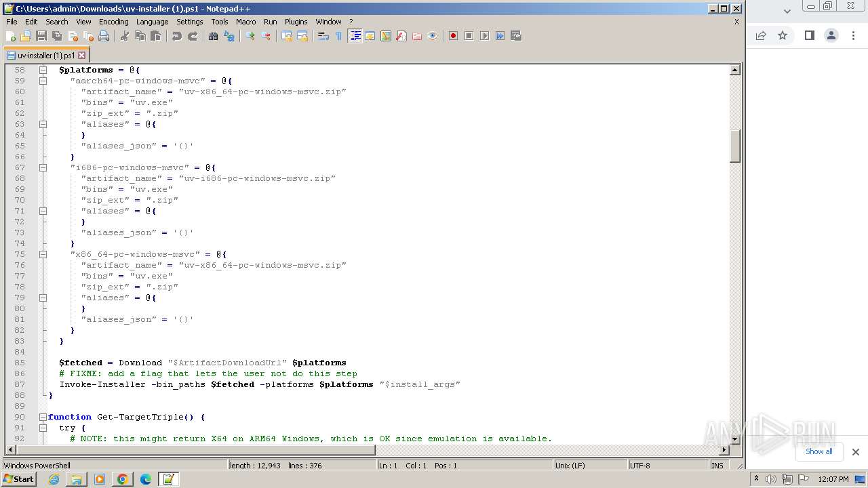
Task: Open Chrome tab search chevron
Action: click(x=787, y=11)
